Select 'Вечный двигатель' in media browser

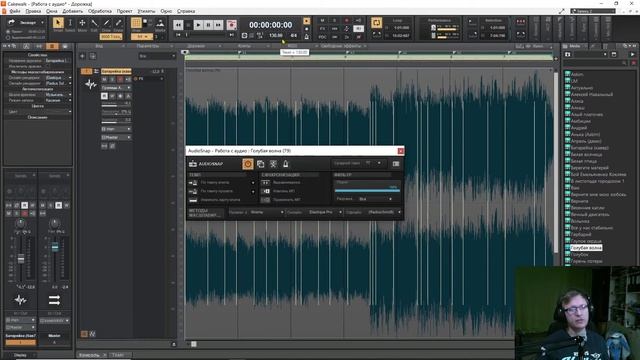click(x=590, y=214)
